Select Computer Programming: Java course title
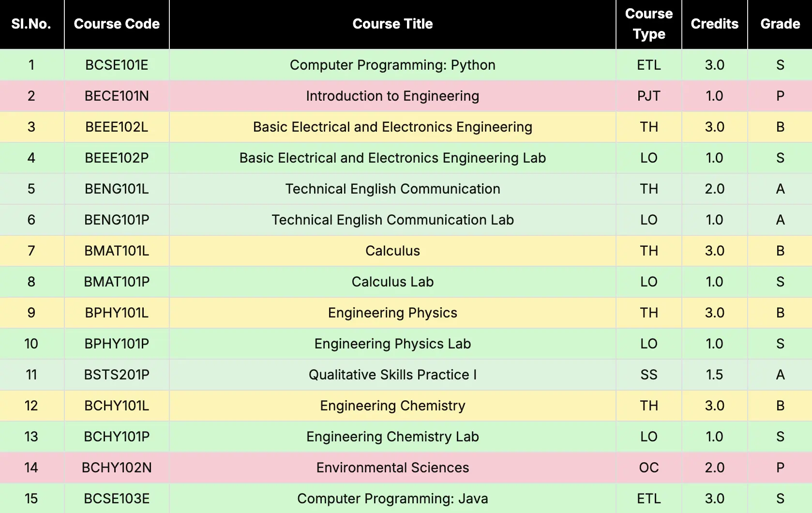 pos(392,498)
